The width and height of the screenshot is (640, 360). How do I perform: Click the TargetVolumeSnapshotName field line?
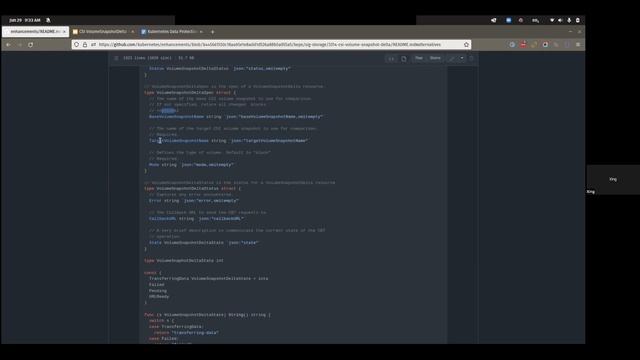pyautogui.click(x=229, y=140)
